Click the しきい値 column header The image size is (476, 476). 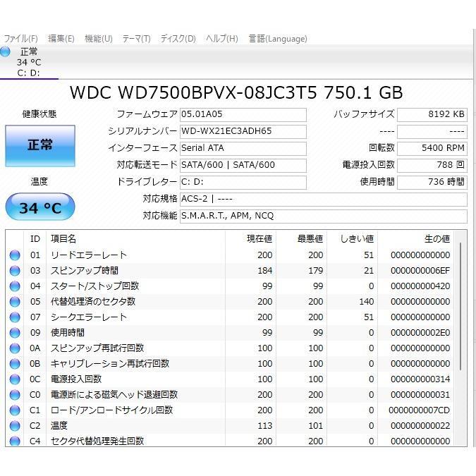click(x=352, y=239)
